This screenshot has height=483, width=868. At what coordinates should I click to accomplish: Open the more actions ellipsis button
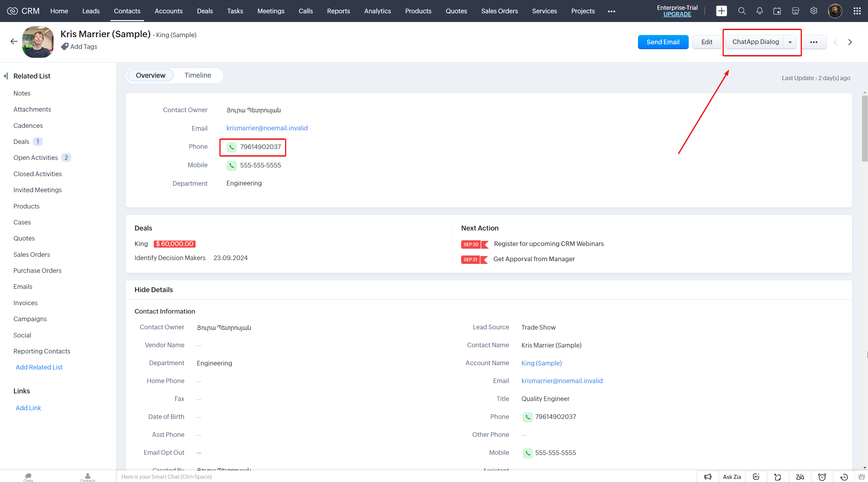coord(814,42)
